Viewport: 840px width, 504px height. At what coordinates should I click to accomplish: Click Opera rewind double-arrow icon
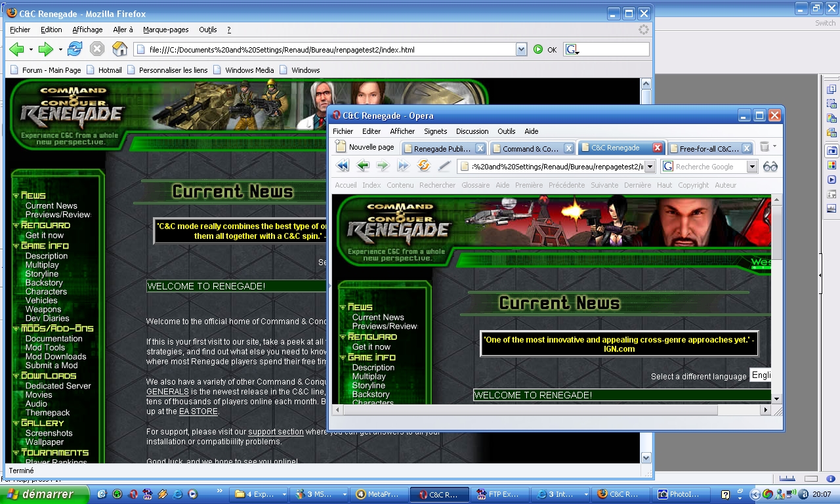coord(343,166)
